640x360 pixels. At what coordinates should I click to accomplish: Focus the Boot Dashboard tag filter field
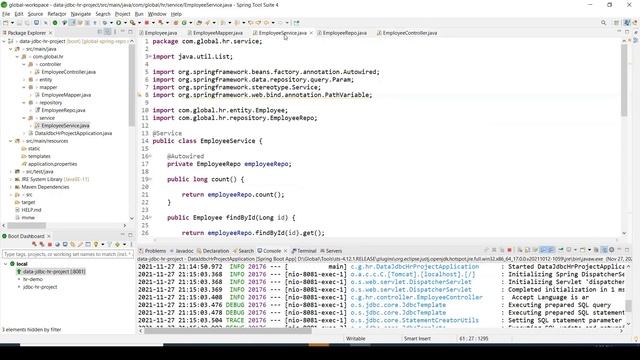68,254
